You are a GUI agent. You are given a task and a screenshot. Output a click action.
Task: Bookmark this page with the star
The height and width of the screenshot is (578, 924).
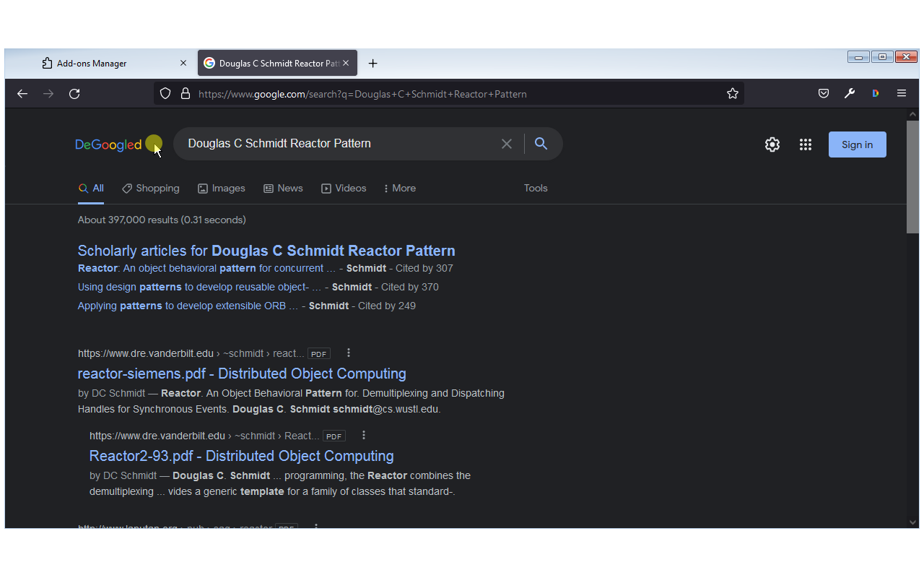(x=733, y=94)
